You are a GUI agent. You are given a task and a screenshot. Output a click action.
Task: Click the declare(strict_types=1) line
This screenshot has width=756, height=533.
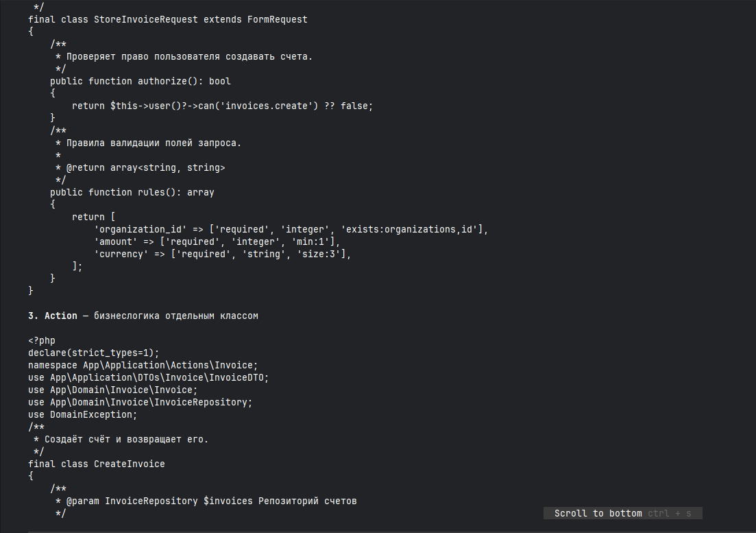click(93, 353)
